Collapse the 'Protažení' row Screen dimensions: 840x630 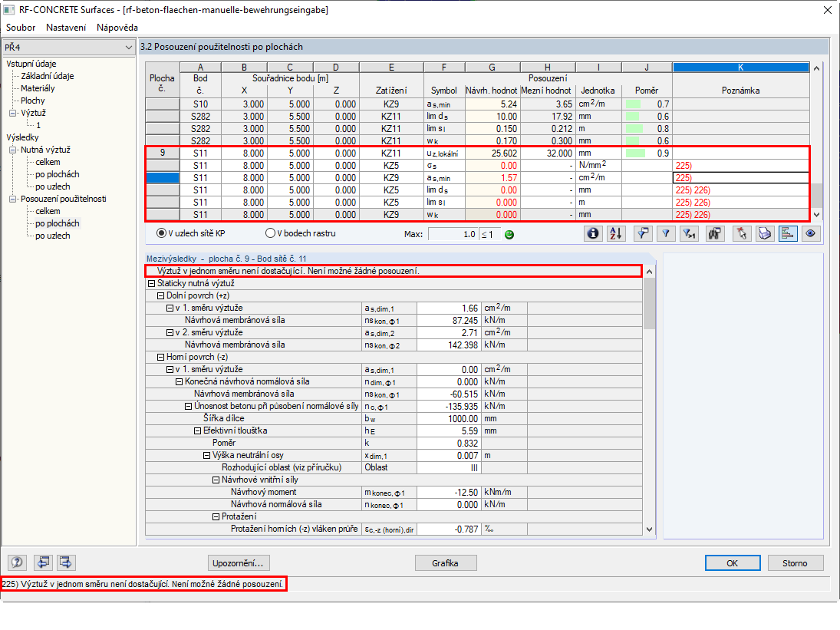(216, 517)
